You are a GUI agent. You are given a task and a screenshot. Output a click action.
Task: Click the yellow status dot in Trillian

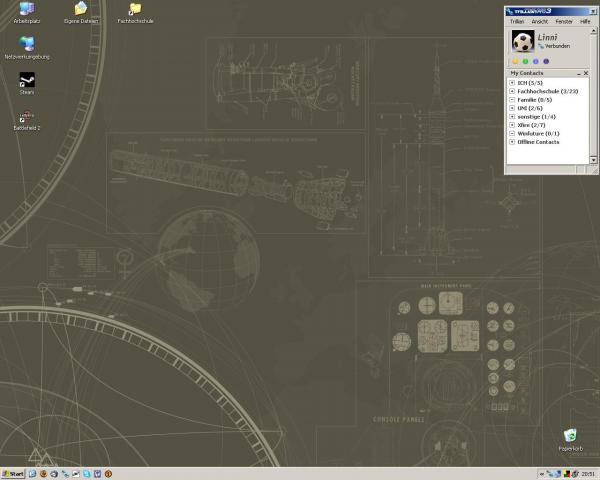tap(515, 61)
